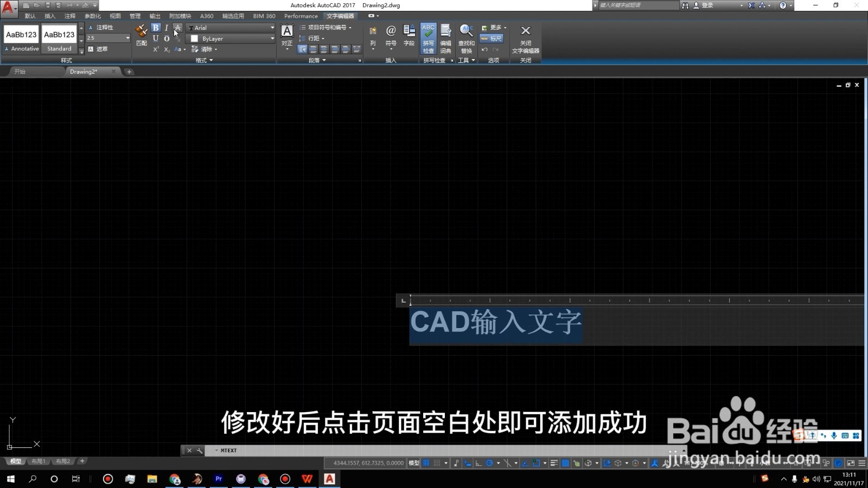Open Windows Start menu
This screenshot has width=868, height=488.
[x=10, y=479]
